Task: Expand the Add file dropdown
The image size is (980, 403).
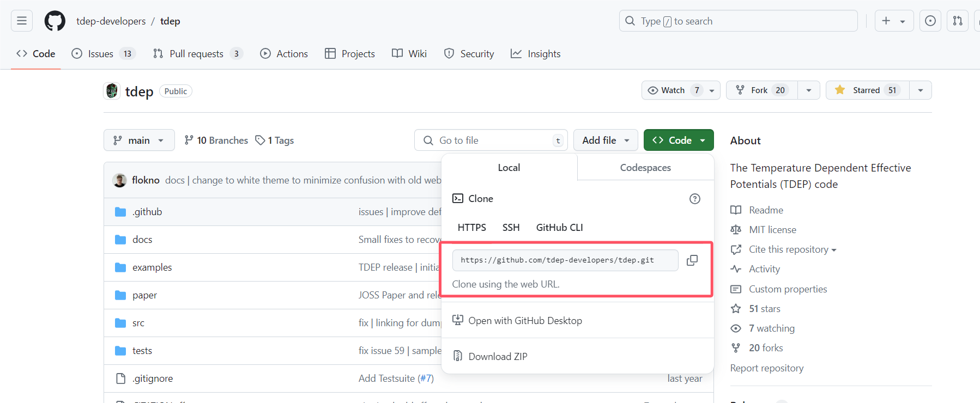Action: (x=606, y=141)
